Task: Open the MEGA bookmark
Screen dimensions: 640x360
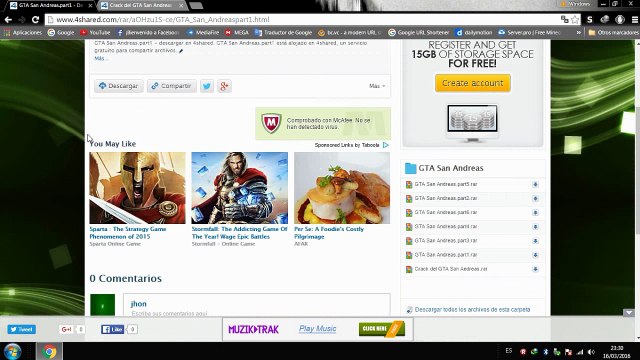Action: tap(237, 32)
